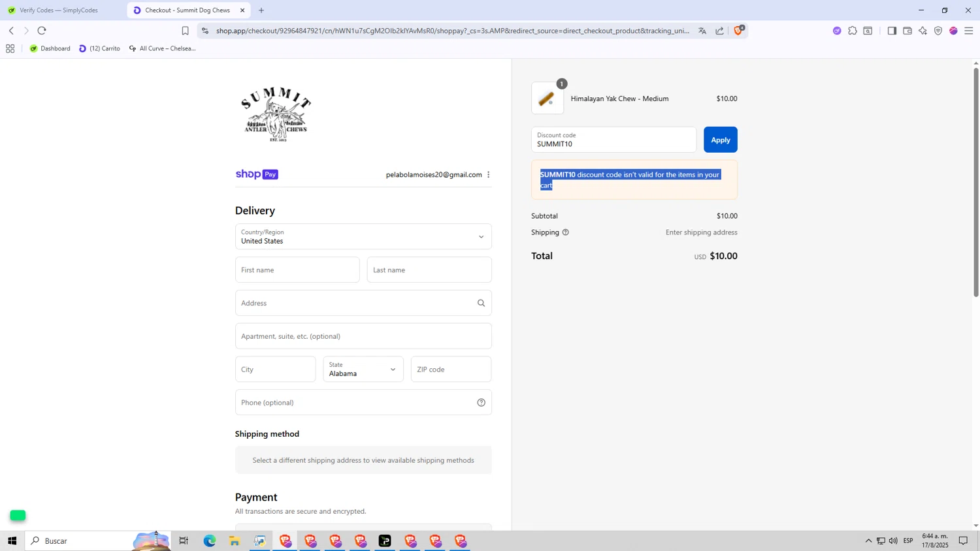
Task: Click the Summit Antler Chews logo
Action: (276, 114)
